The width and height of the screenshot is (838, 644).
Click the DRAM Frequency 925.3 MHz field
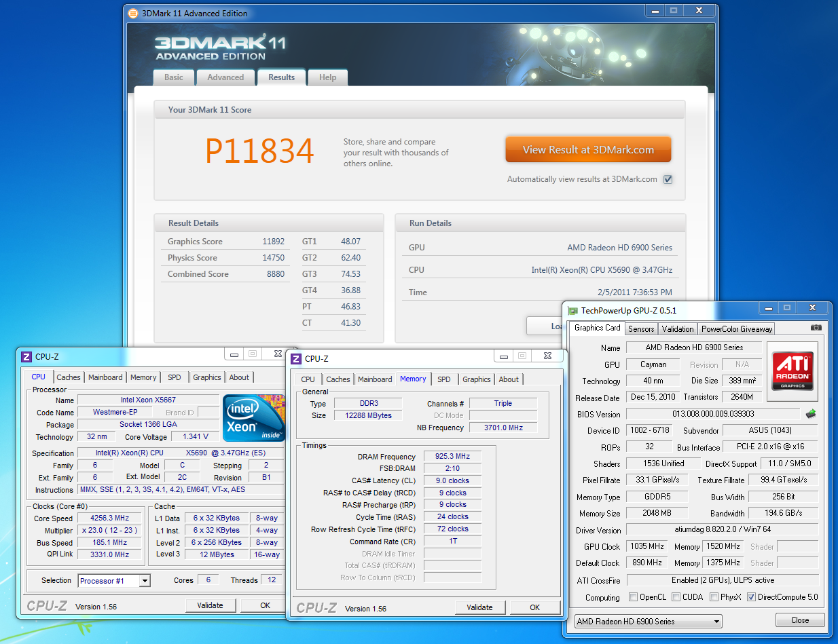[453, 457]
